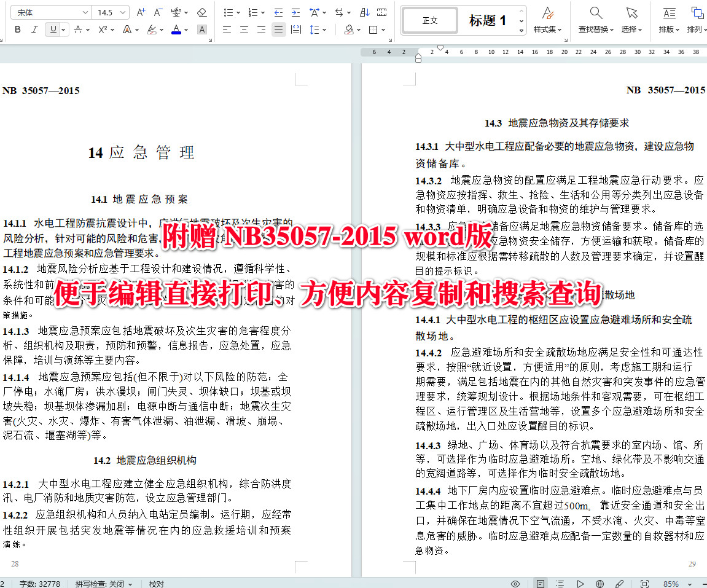Apply strikethrough formatting

[78, 29]
